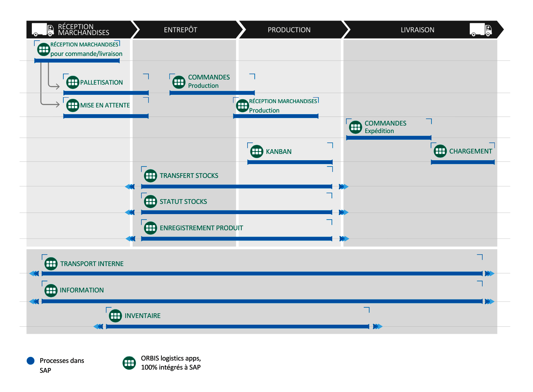Click the Transport Interne label
533x392 pixels.
(92, 264)
